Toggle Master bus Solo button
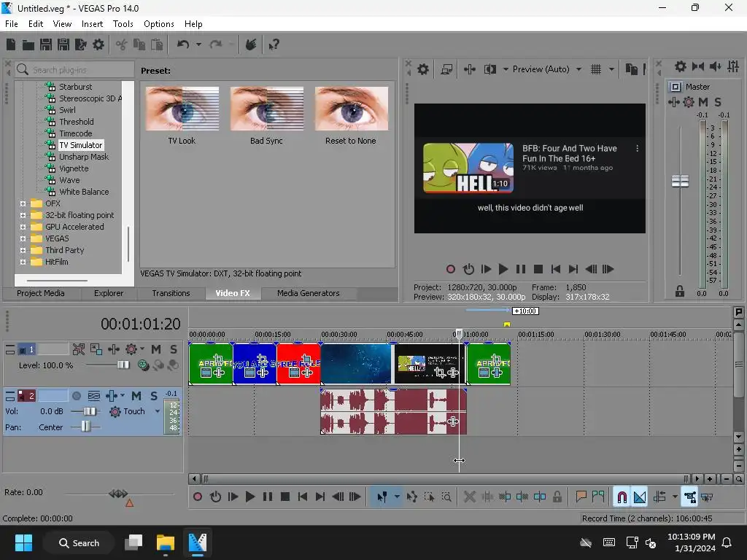Image resolution: width=747 pixels, height=560 pixels. [718, 102]
